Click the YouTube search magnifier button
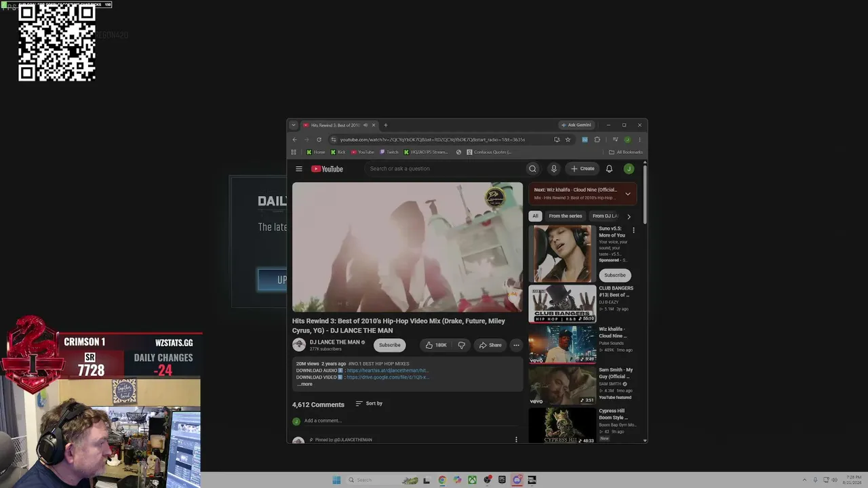Viewport: 868px width, 488px height. point(532,169)
